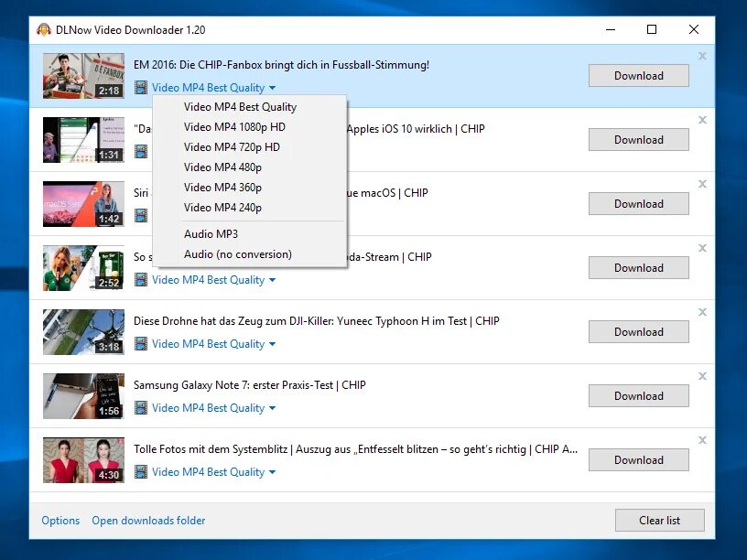Screen dimensions: 747x560
Task: Open format dropdown for EM 2016 video
Action: (x=214, y=88)
